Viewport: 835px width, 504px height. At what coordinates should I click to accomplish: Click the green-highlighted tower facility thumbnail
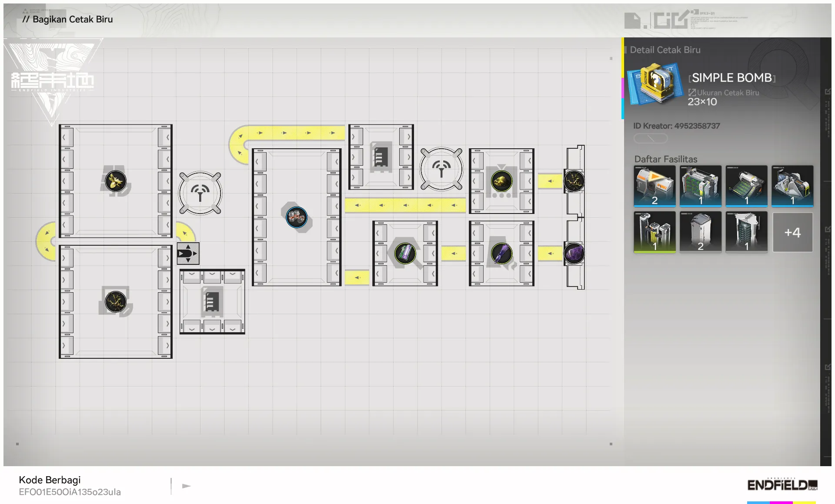point(655,232)
